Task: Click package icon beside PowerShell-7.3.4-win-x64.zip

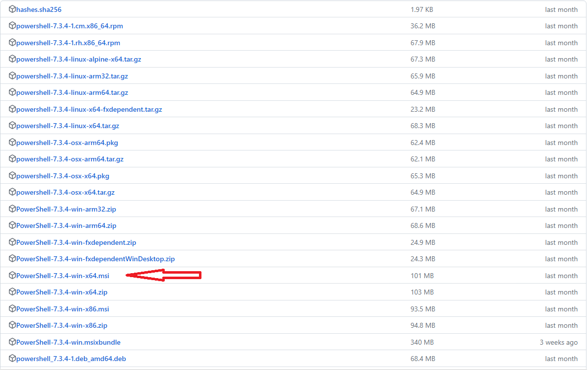Action: (12, 292)
